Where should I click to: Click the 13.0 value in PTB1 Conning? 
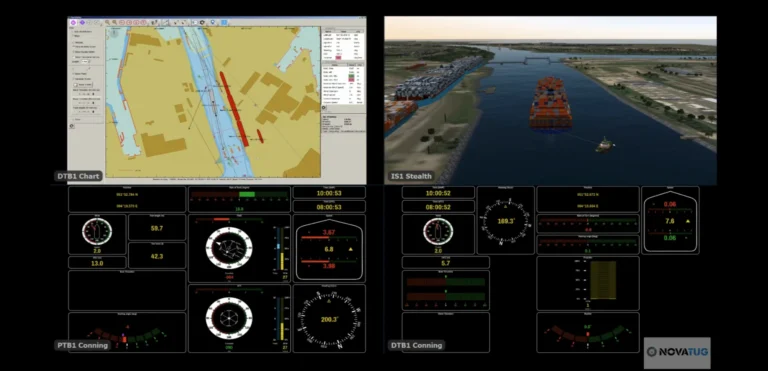(97, 263)
